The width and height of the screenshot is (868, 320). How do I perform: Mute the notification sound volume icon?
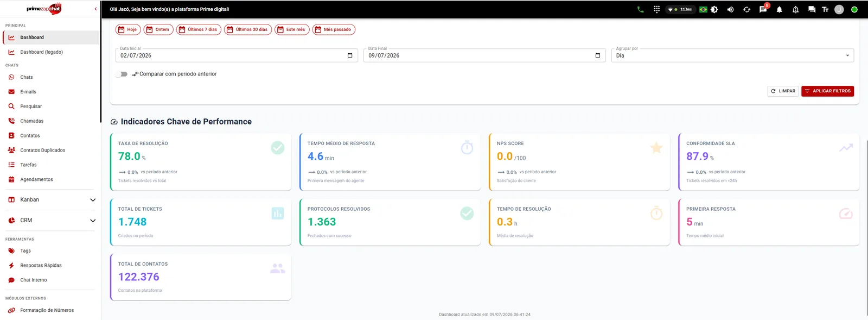(730, 9)
